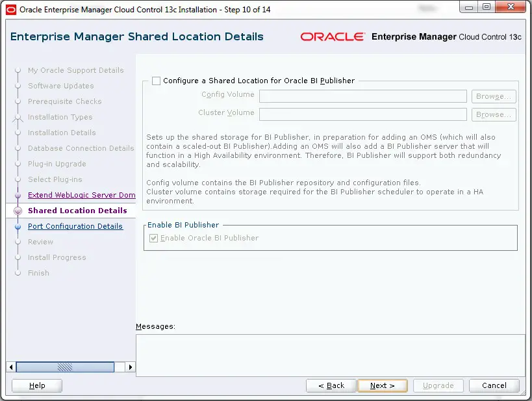Click Plug-in Upgrade step label

click(57, 164)
